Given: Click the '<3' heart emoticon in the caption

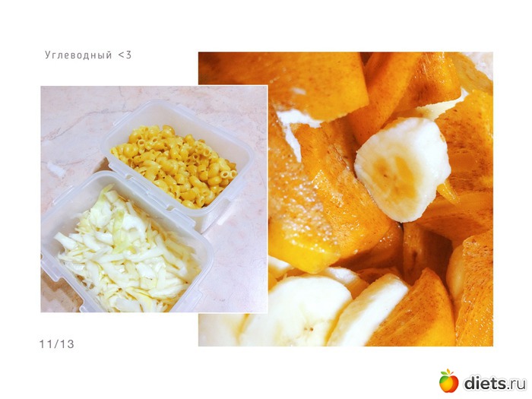Looking at the screenshot, I should 125,55.
